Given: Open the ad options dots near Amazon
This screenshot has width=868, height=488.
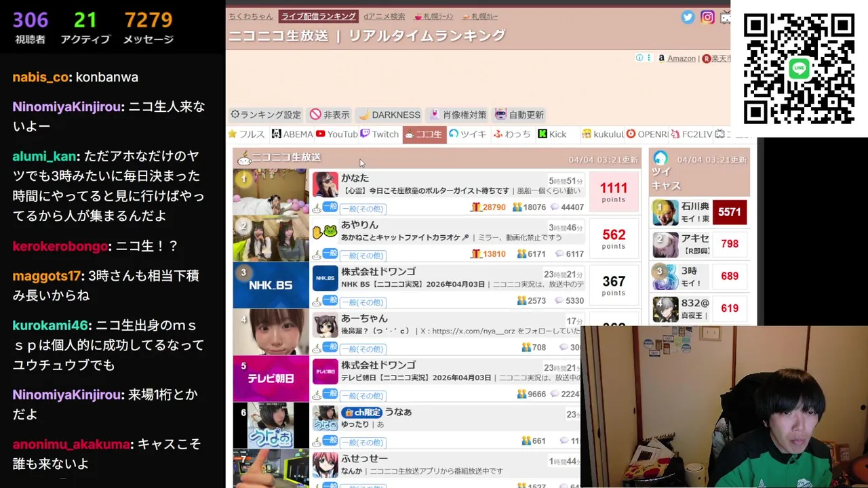Looking at the screenshot, I should pyautogui.click(x=649, y=58).
